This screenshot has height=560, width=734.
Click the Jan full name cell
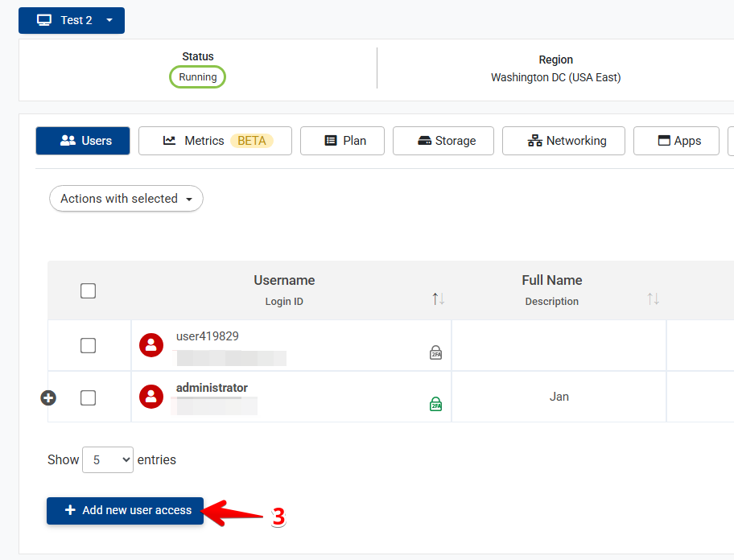(559, 397)
